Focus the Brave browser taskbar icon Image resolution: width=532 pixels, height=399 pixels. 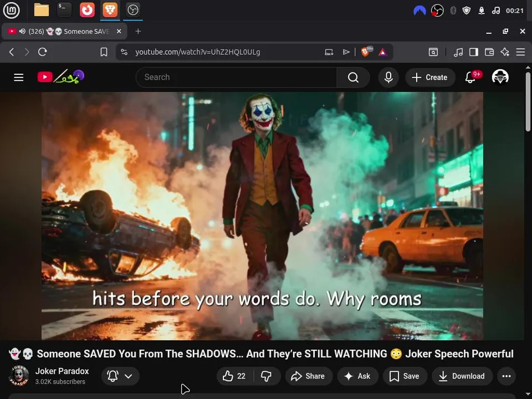[x=110, y=10]
